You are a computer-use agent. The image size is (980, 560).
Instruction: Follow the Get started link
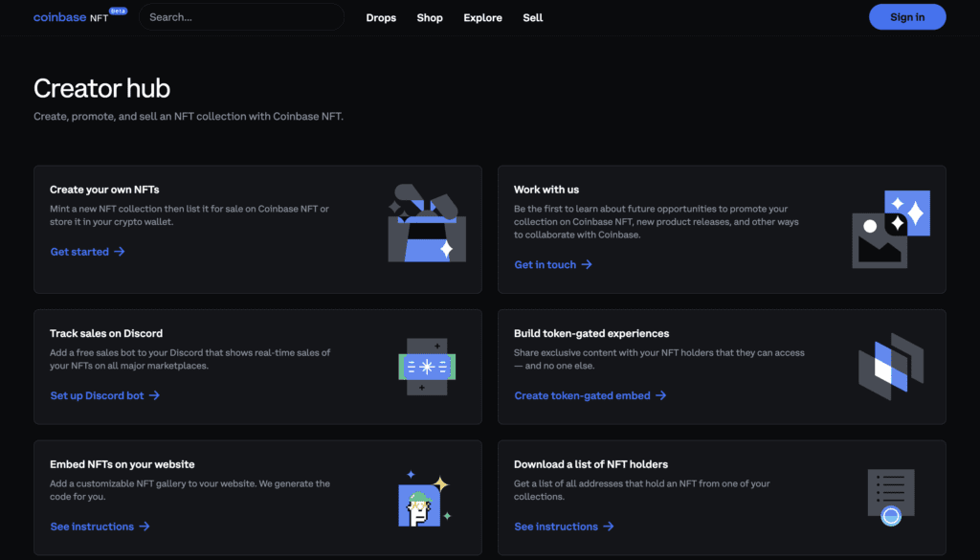pos(79,251)
